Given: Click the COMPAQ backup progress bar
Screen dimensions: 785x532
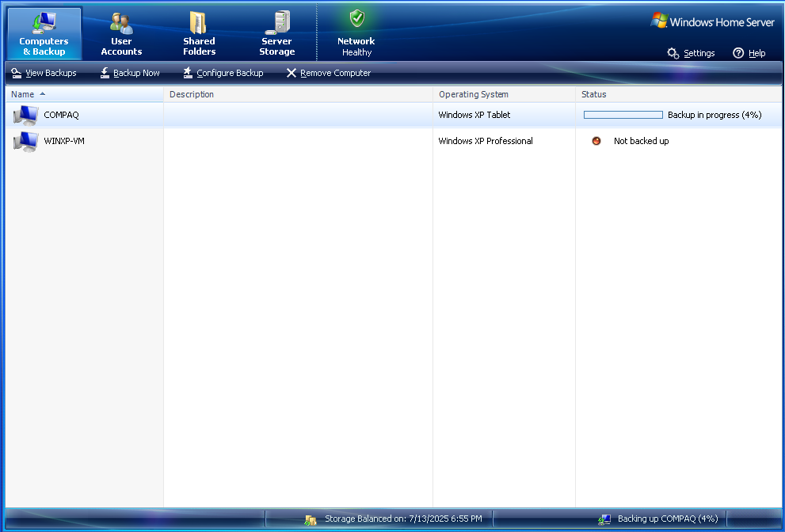Looking at the screenshot, I should (623, 115).
